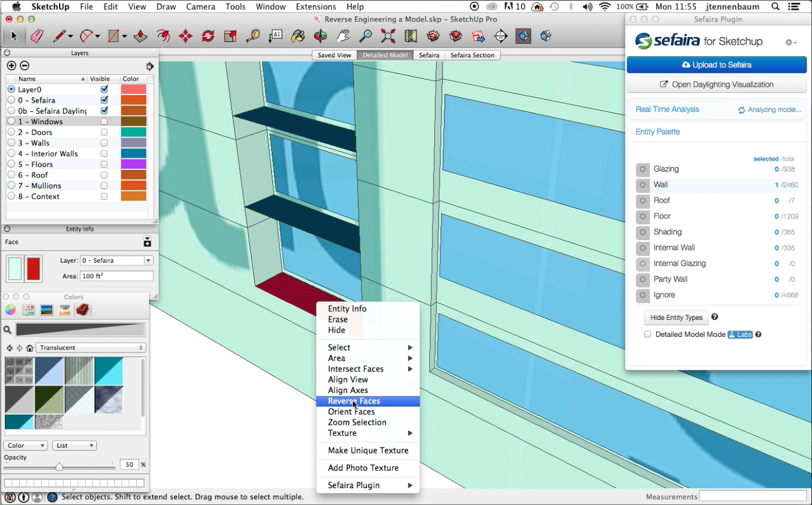Viewport: 812px width, 505px height.
Task: Switch to the Sefaira Section tab
Action: (x=472, y=55)
